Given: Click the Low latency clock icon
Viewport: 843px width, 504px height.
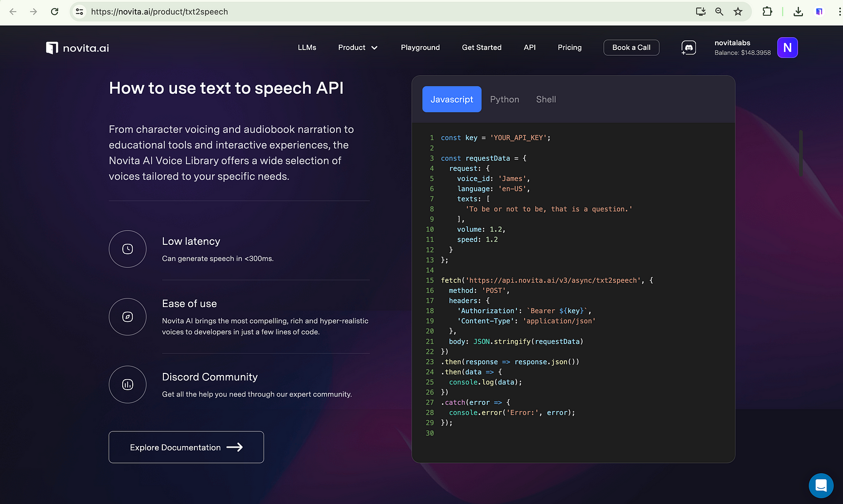Looking at the screenshot, I should 128,249.
